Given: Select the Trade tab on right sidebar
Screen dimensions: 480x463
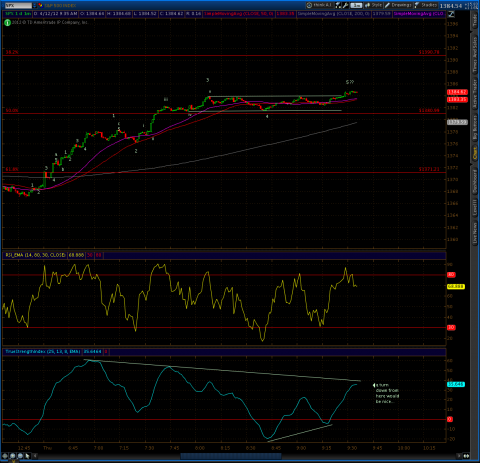Looking at the screenshot, I should pyautogui.click(x=475, y=21).
